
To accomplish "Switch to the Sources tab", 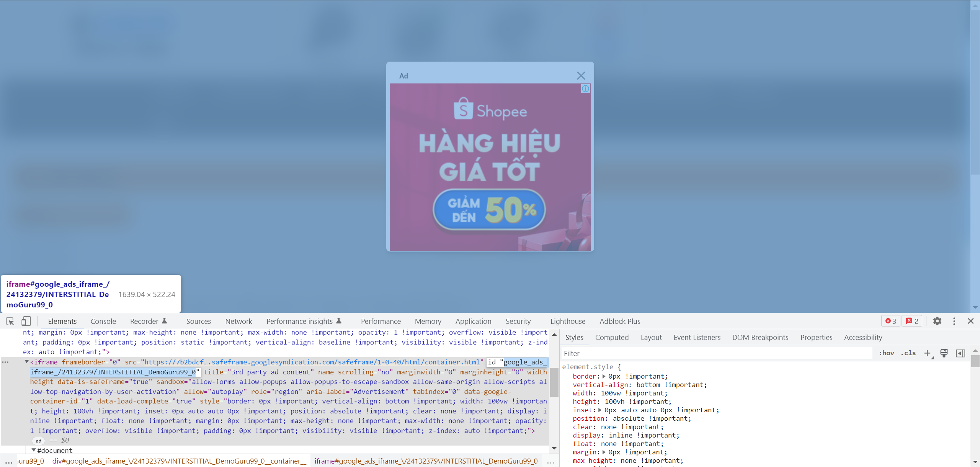I will click(198, 321).
